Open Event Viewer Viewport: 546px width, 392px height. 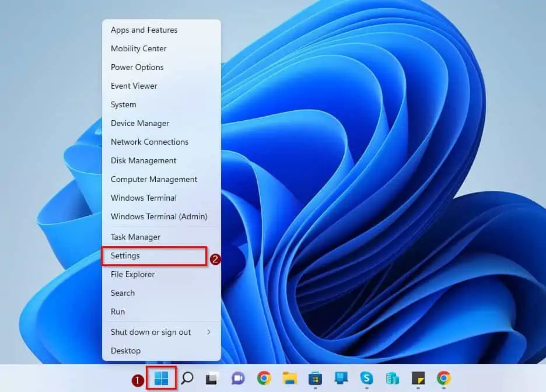134,86
